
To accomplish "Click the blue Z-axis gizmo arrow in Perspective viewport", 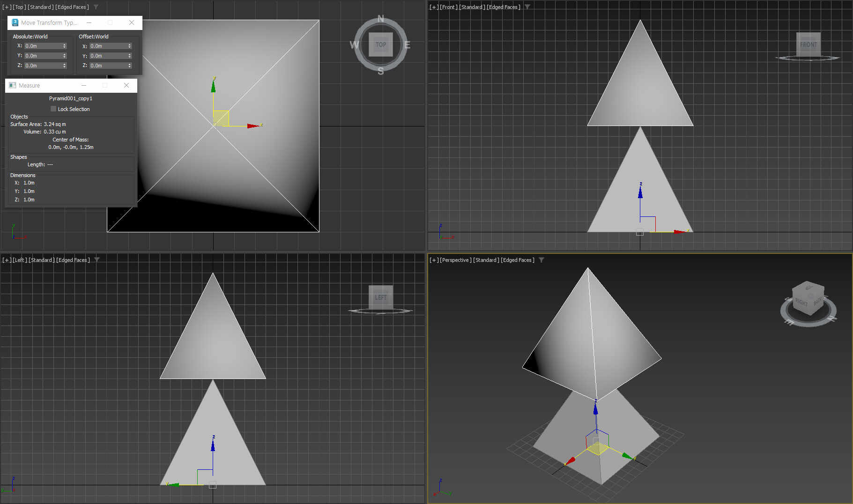I will coord(596,409).
